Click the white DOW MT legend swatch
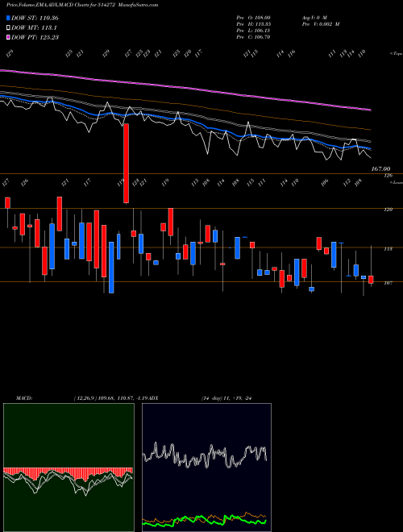The height and width of the screenshot is (532, 403). 8,28
